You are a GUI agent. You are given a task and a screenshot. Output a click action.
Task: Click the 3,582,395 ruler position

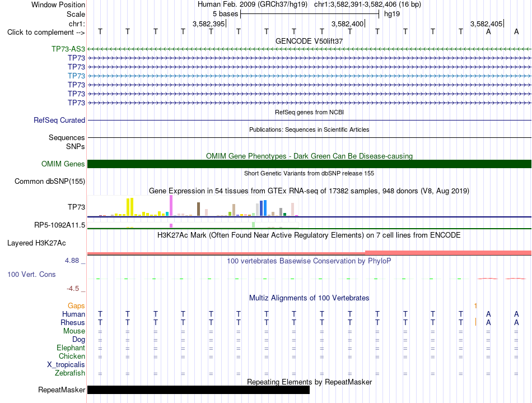pyautogui.click(x=208, y=24)
